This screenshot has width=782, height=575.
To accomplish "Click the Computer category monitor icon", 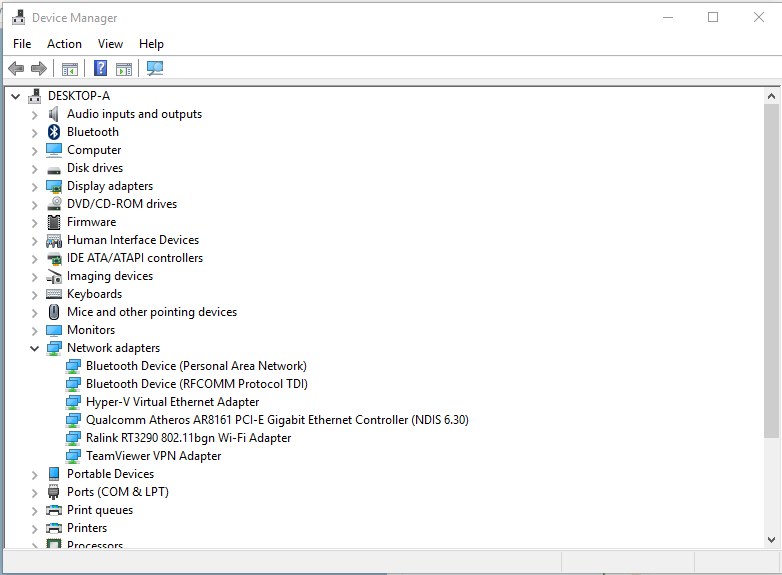I will point(54,150).
